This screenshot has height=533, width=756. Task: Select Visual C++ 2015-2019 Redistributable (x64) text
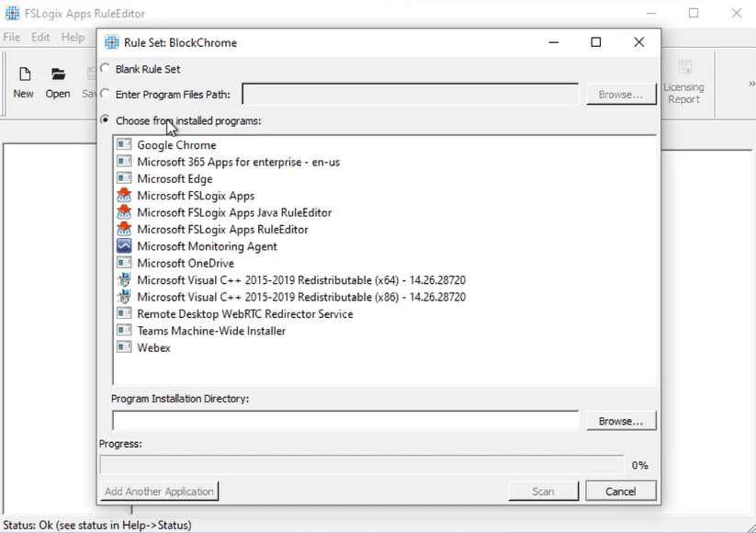301,279
